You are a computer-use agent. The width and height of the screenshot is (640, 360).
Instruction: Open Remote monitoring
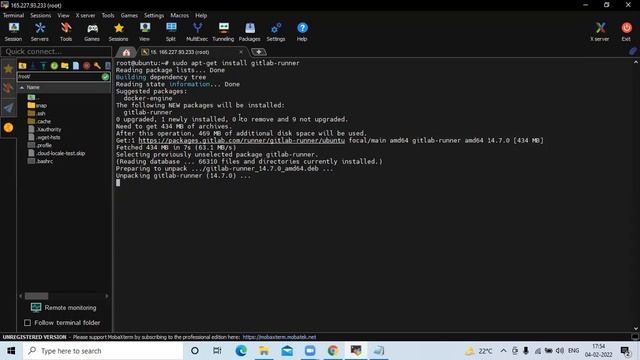tap(64, 307)
